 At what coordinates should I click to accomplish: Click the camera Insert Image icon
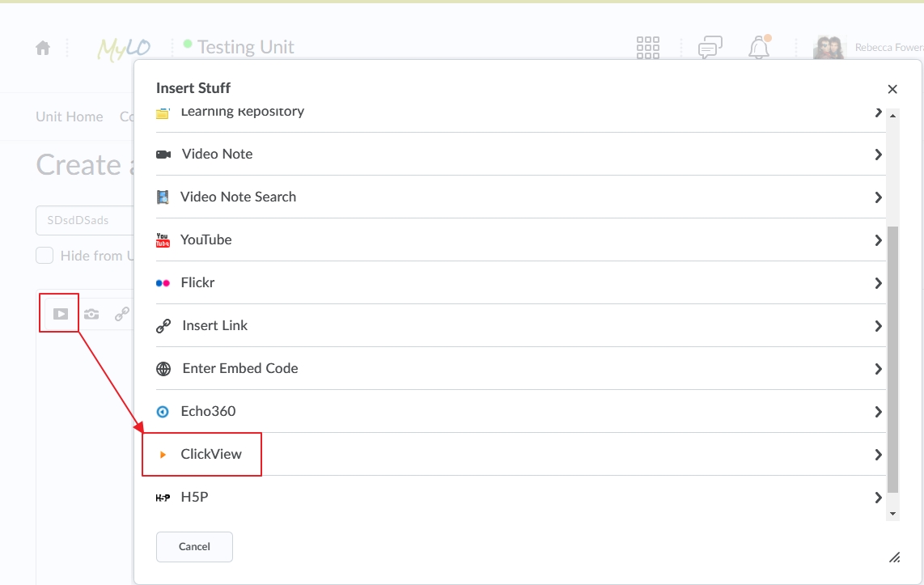click(91, 314)
